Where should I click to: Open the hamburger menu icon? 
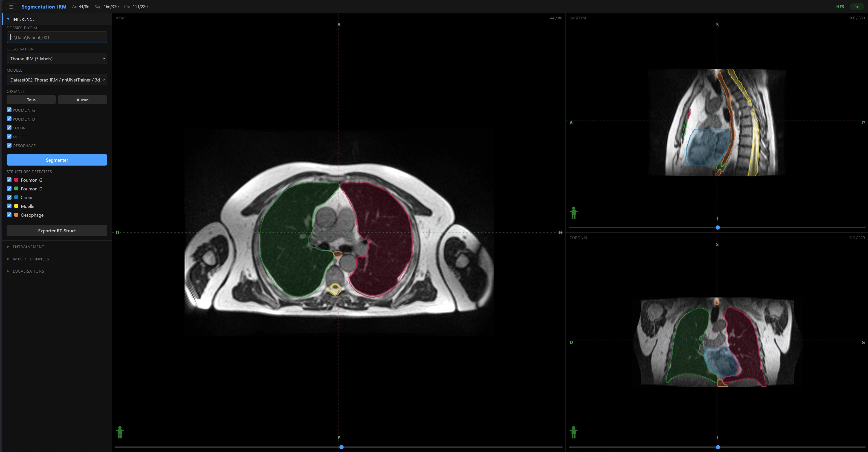(11, 7)
